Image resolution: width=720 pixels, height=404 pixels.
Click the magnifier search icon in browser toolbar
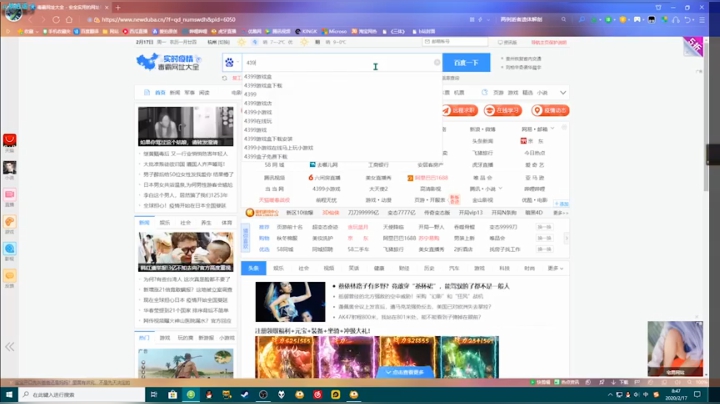coord(582,20)
